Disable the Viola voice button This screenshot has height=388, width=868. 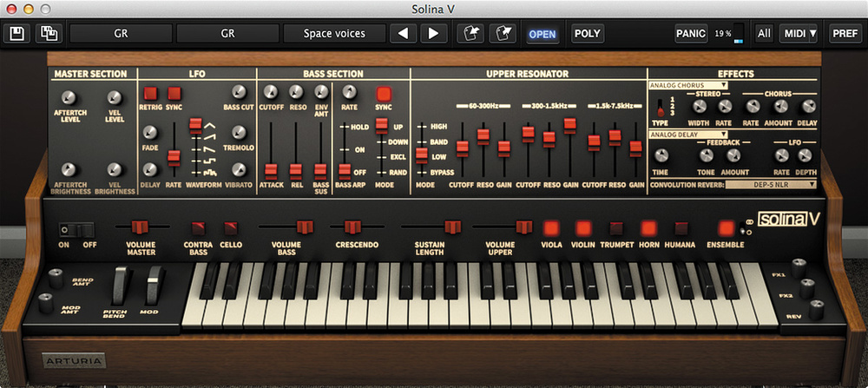(551, 228)
